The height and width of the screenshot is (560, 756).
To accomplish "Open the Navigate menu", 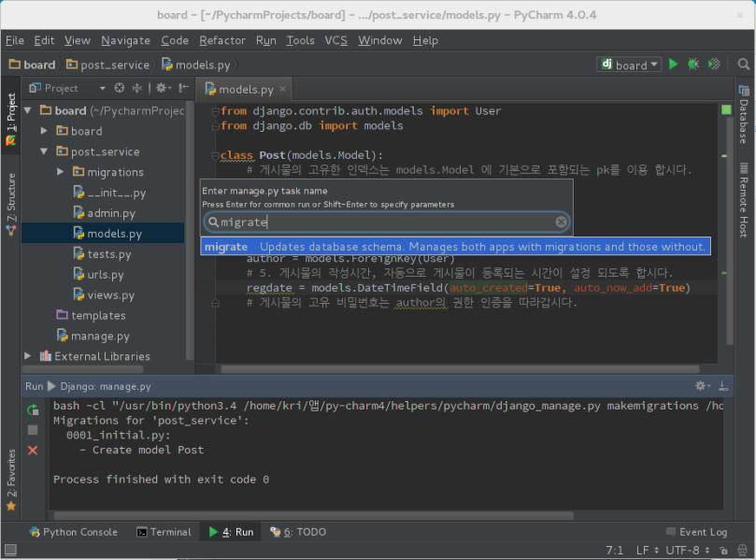I will coord(126,40).
